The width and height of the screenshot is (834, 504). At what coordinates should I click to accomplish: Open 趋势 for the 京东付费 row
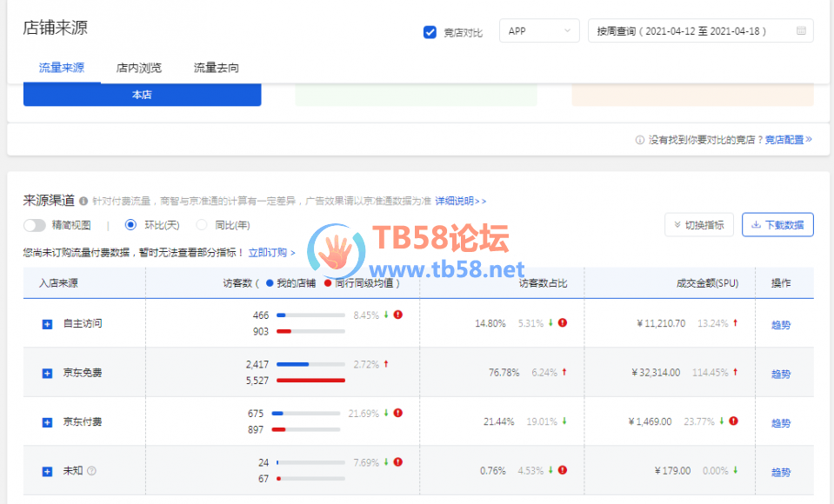coord(781,423)
